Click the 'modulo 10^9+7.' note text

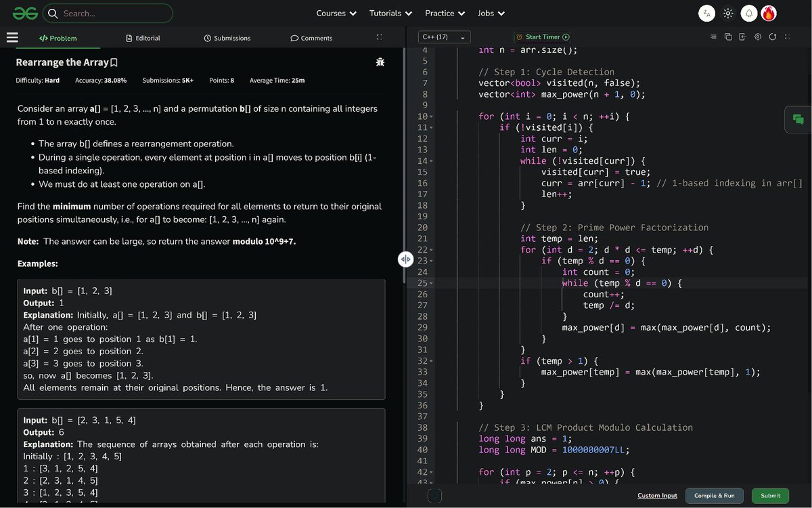tap(264, 241)
